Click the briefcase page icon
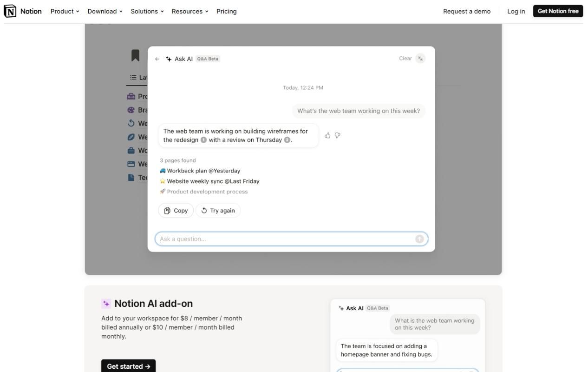The height and width of the screenshot is (372, 588). pyautogui.click(x=131, y=151)
